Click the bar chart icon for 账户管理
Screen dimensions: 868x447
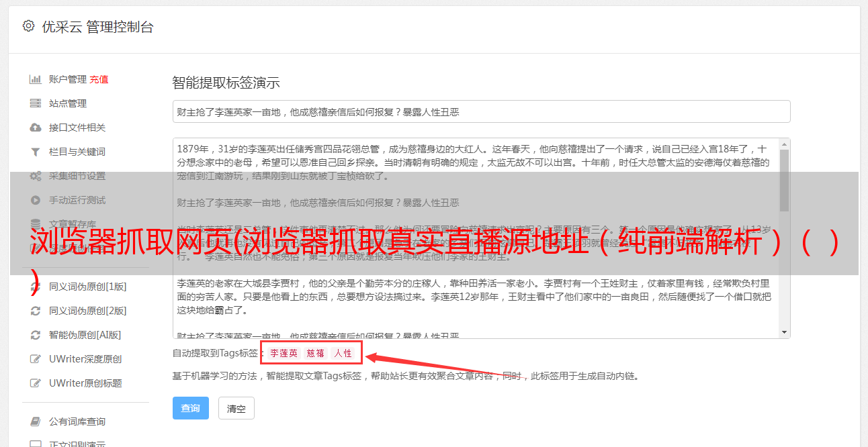point(35,79)
